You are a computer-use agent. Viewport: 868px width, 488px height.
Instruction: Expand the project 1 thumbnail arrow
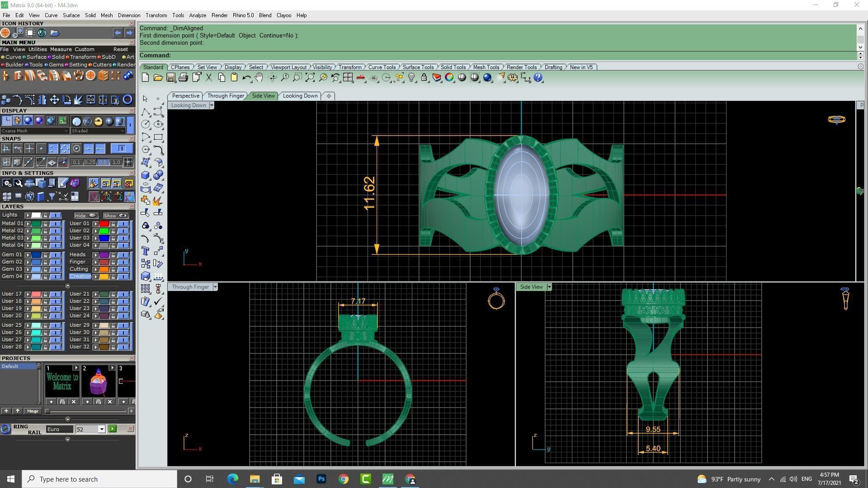(75, 368)
